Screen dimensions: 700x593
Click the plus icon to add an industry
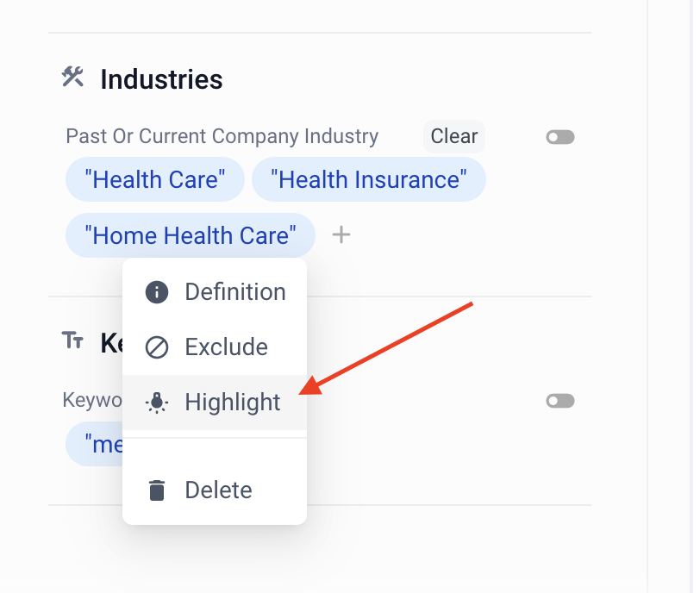pos(341,234)
